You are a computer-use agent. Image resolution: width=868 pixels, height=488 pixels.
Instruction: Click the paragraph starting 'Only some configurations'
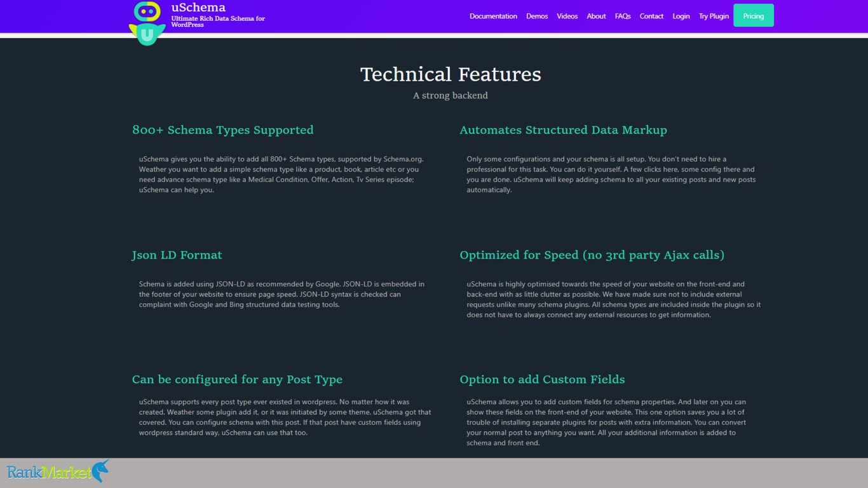pos(611,174)
